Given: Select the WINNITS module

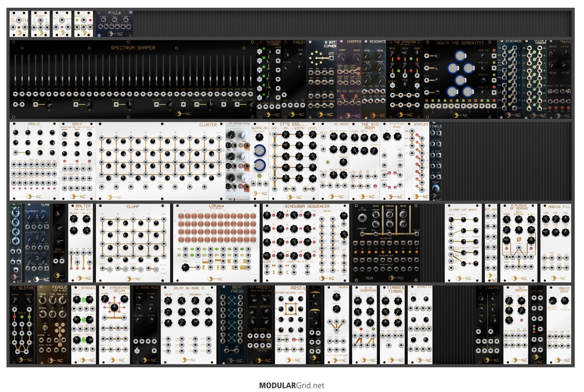Looking at the screenshot, I should pos(420,325).
